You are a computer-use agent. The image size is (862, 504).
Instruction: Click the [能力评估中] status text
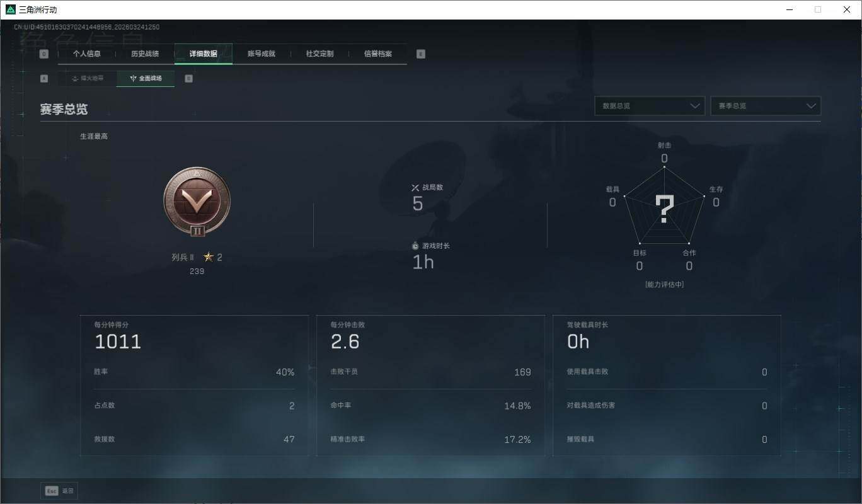(x=664, y=285)
